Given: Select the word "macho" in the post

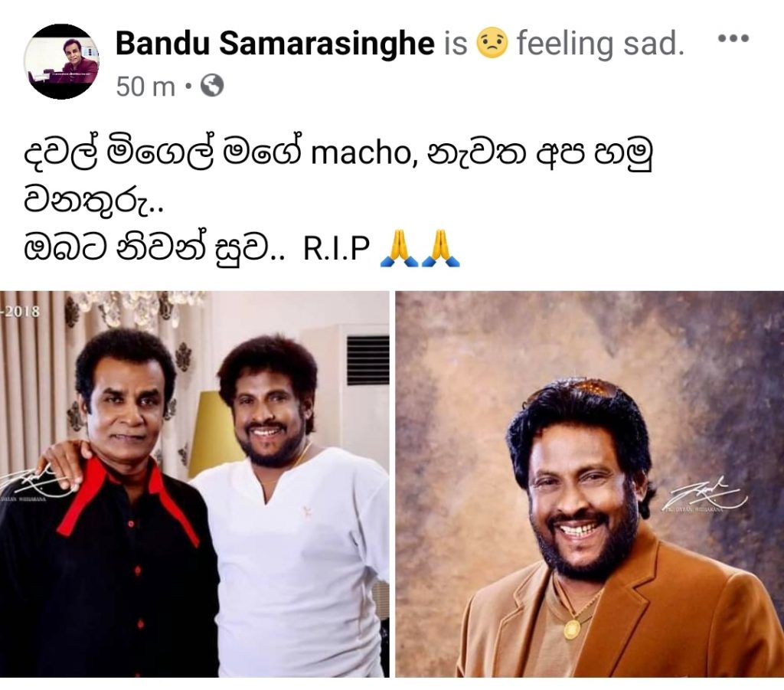Looking at the screenshot, I should tap(361, 153).
